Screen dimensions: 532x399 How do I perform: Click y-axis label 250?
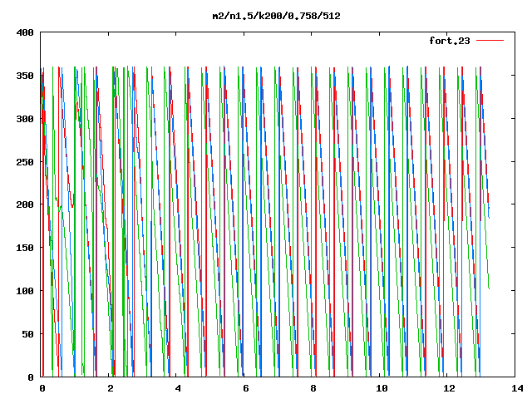pos(25,162)
